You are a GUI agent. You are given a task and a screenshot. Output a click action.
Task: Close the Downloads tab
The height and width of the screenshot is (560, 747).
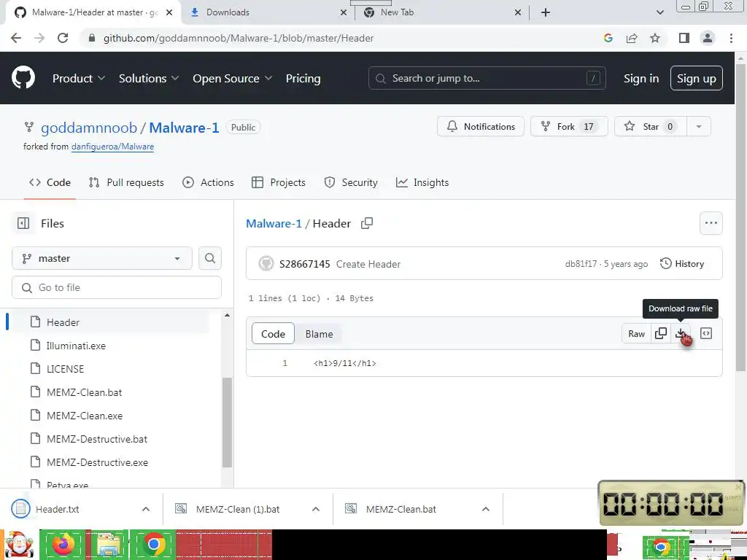coord(344,13)
